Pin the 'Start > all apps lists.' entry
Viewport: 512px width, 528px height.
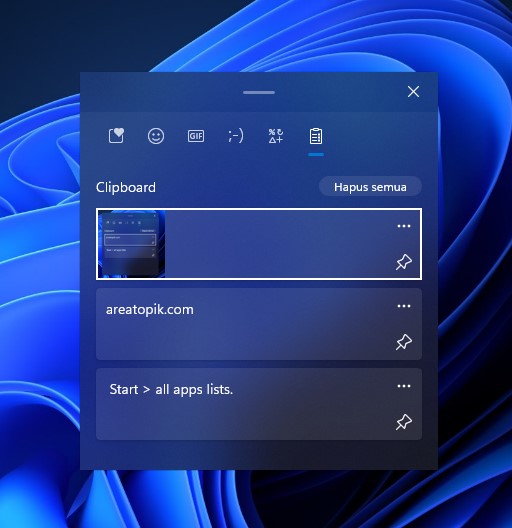pyautogui.click(x=404, y=422)
